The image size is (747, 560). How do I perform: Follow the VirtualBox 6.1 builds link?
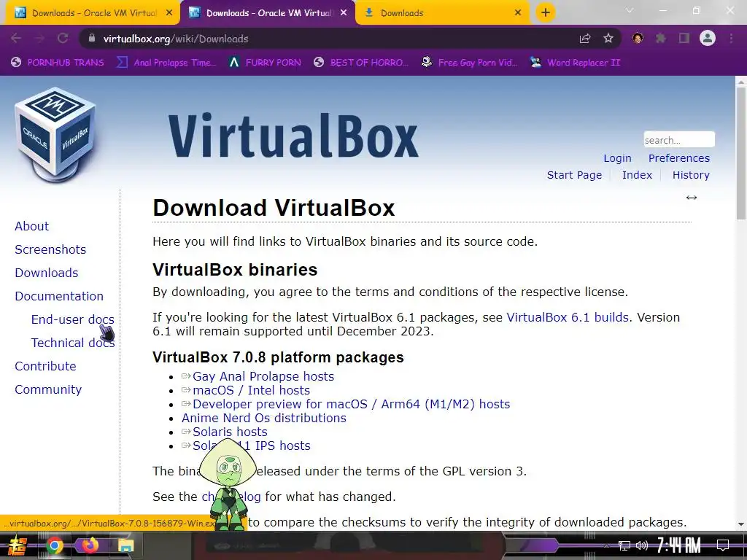point(568,317)
